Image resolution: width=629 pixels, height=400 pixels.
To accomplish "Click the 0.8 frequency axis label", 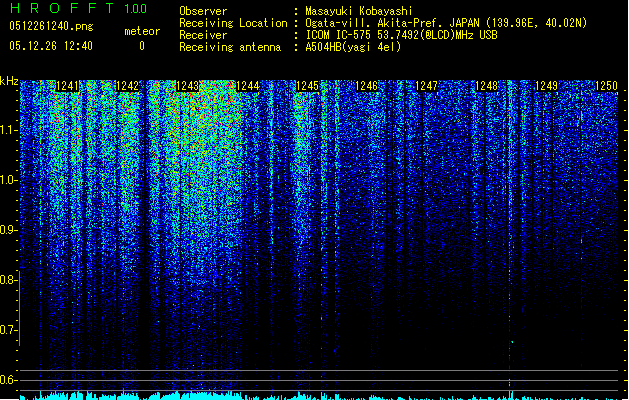I will click(9, 280).
